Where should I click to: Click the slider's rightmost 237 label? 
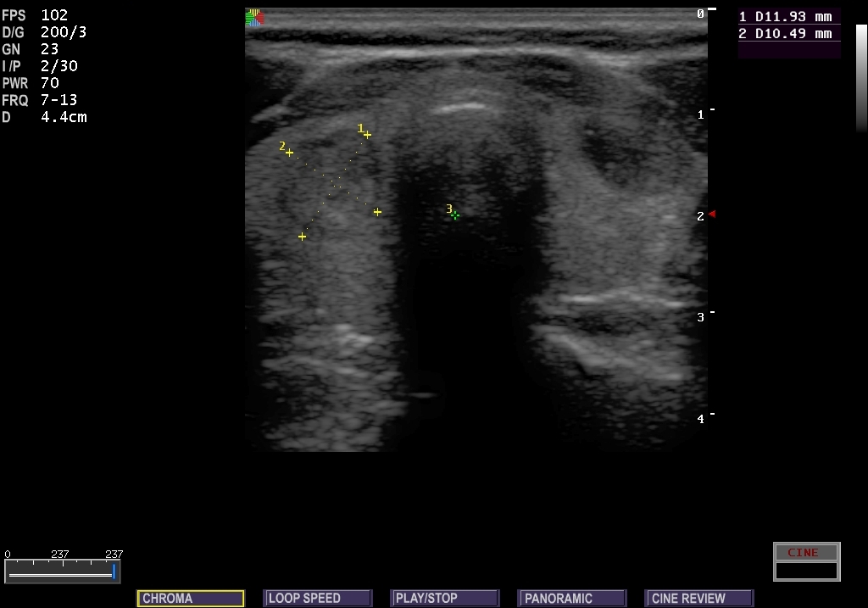pos(114,554)
